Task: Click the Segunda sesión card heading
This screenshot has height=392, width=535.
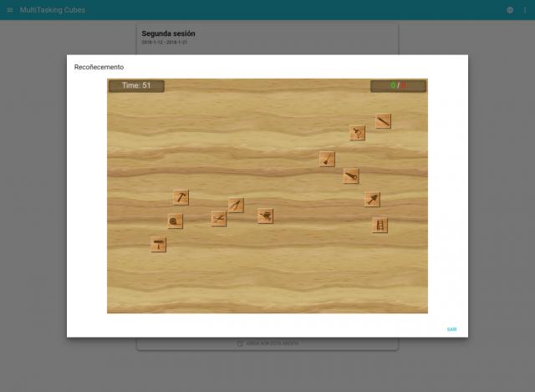Action: [x=169, y=33]
